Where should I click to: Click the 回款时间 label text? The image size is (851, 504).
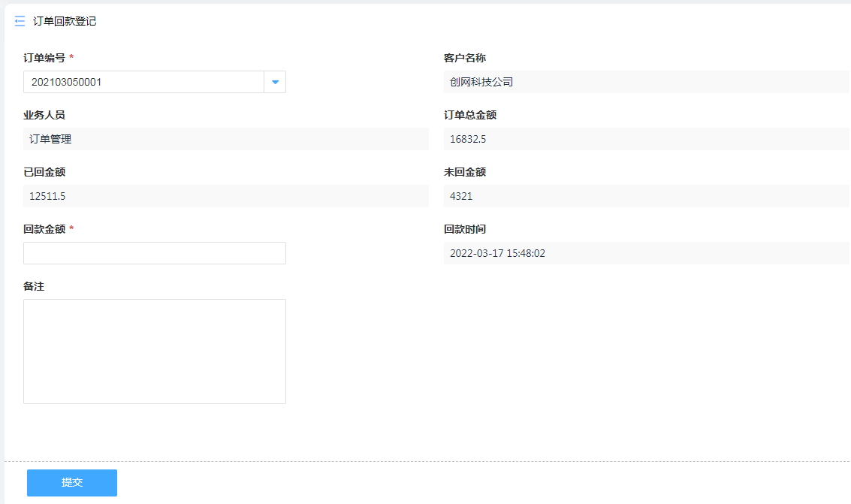(x=465, y=229)
